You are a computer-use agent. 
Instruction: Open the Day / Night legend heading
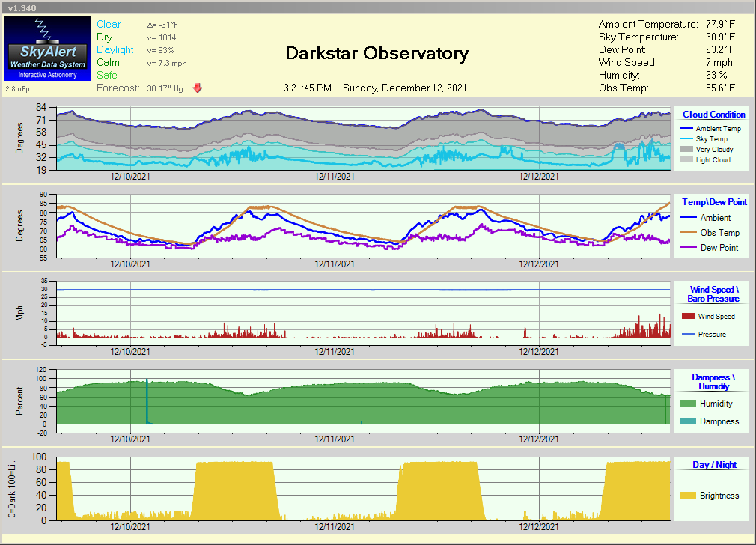pos(714,465)
